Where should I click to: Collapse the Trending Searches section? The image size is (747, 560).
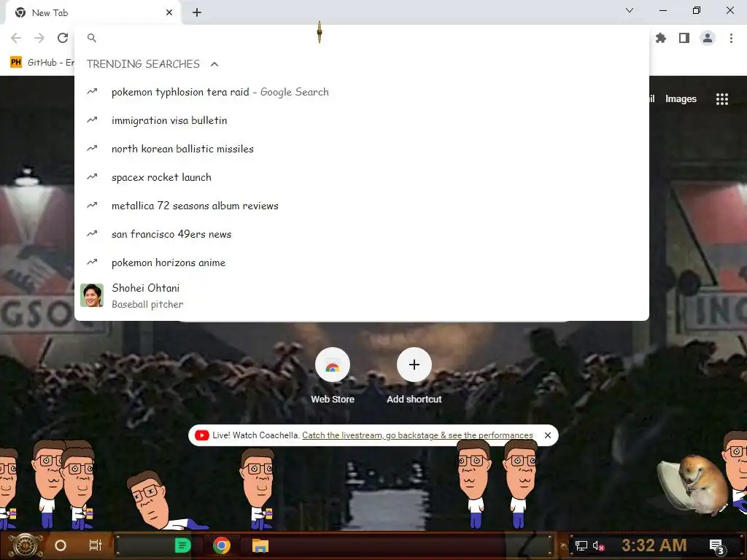(214, 64)
